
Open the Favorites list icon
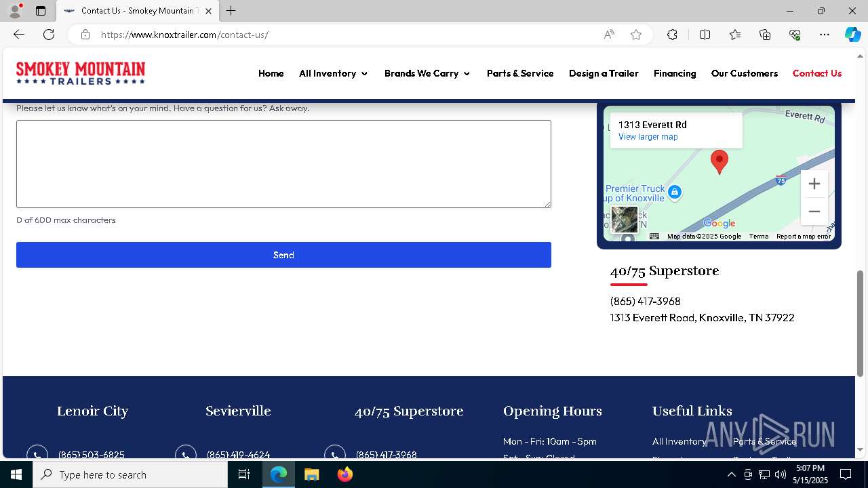click(x=735, y=35)
